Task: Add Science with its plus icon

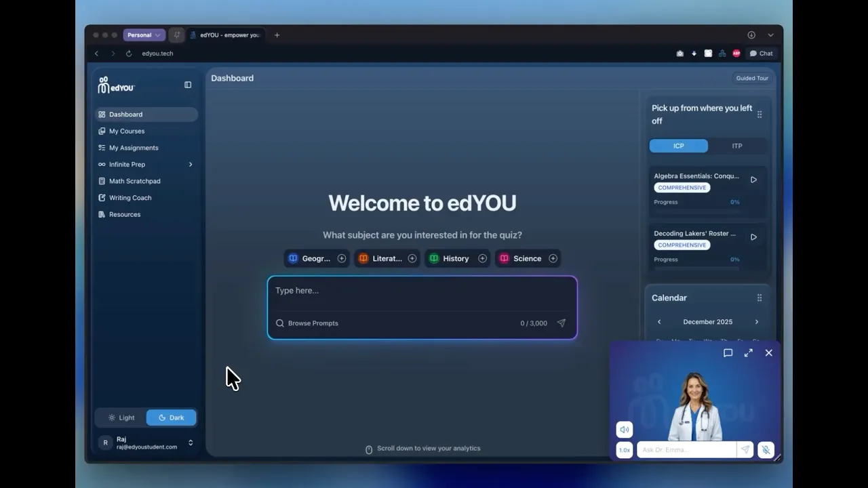Action: coord(553,258)
